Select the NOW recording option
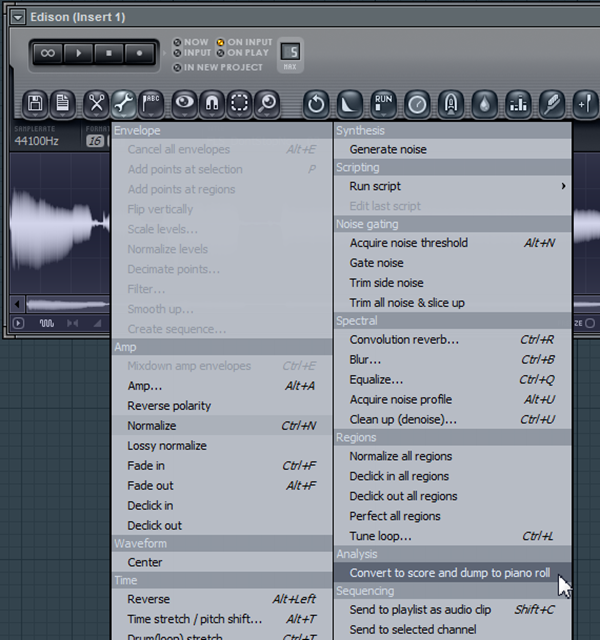This screenshot has width=600, height=640. point(178,43)
